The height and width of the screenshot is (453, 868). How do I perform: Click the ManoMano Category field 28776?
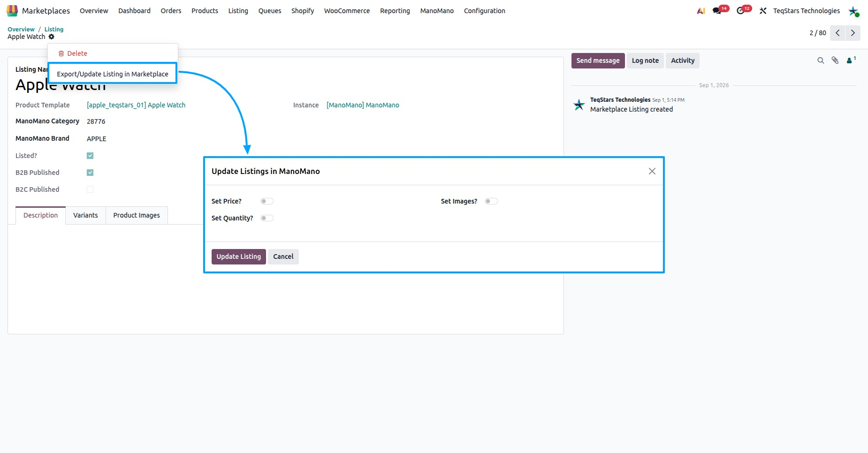[x=96, y=121]
